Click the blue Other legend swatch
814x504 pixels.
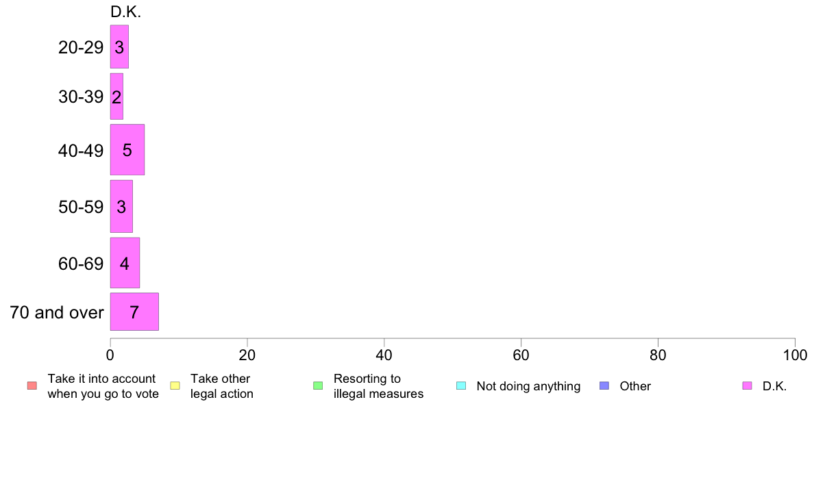(604, 386)
